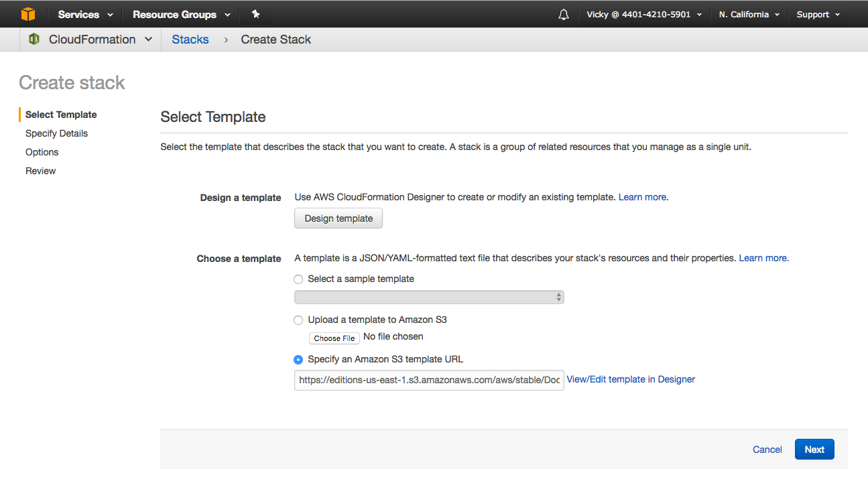Viewport: 868px width, 477px height.
Task: Click the pushpin shortcut icon
Action: (255, 14)
